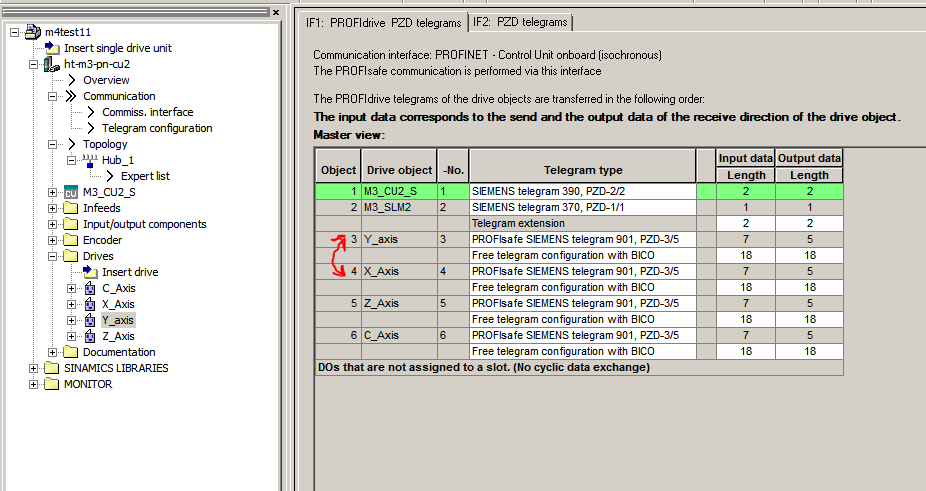Collapse the Communication node
Viewport: 926px width, 491px height.
pyautogui.click(x=53, y=96)
